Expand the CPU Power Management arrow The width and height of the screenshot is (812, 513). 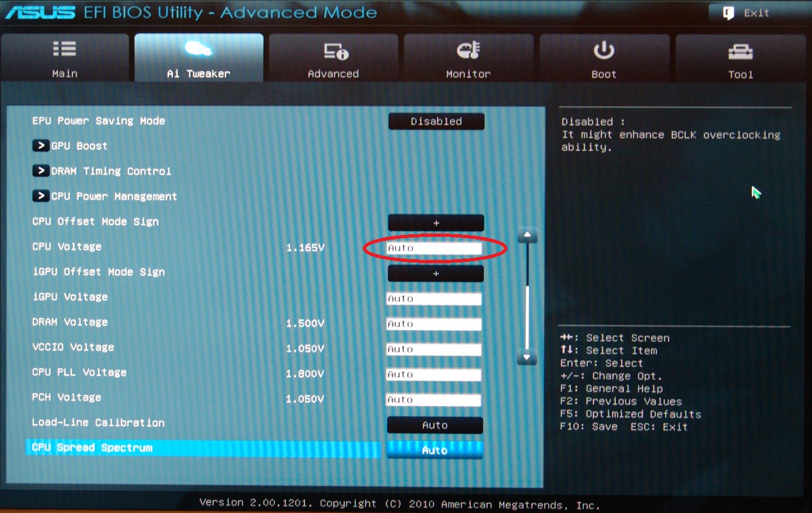pos(41,196)
